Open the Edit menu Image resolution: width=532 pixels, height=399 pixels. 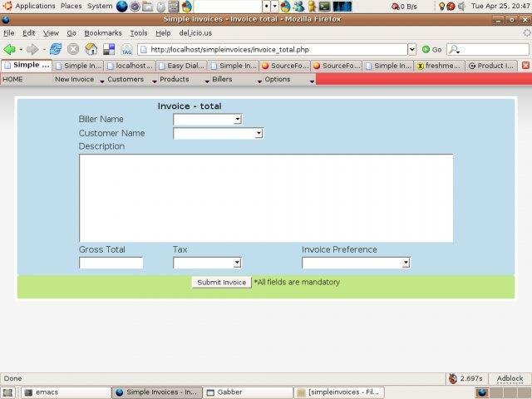(x=29, y=33)
